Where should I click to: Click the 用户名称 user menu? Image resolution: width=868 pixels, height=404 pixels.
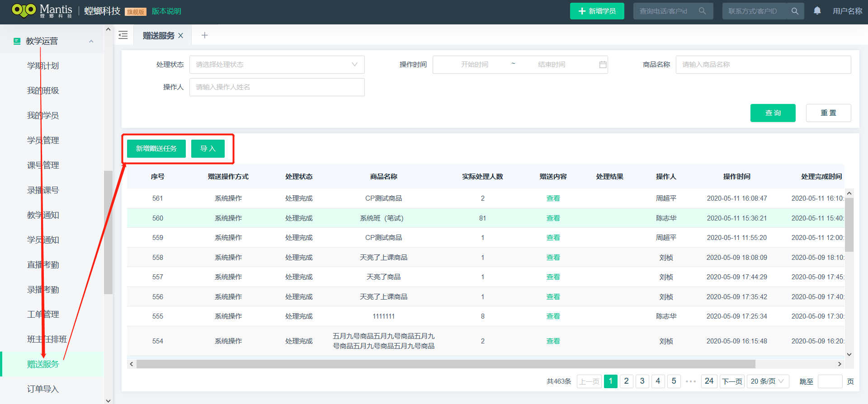[847, 11]
